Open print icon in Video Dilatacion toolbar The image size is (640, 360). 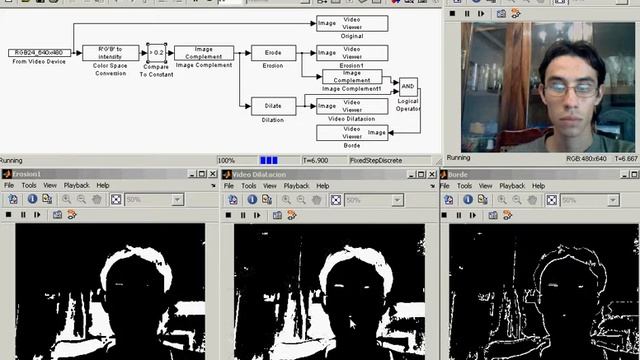click(x=233, y=200)
